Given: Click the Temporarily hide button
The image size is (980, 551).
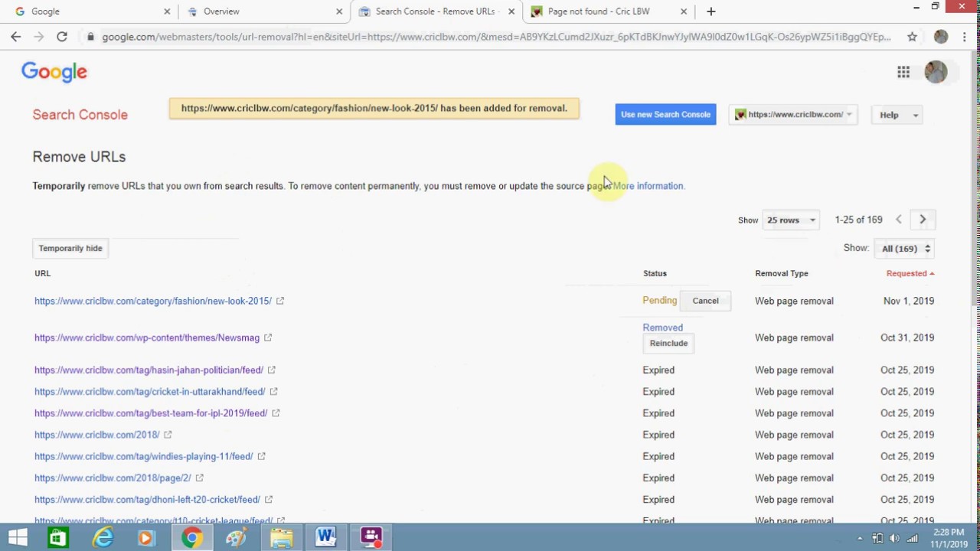Looking at the screenshot, I should click(70, 249).
